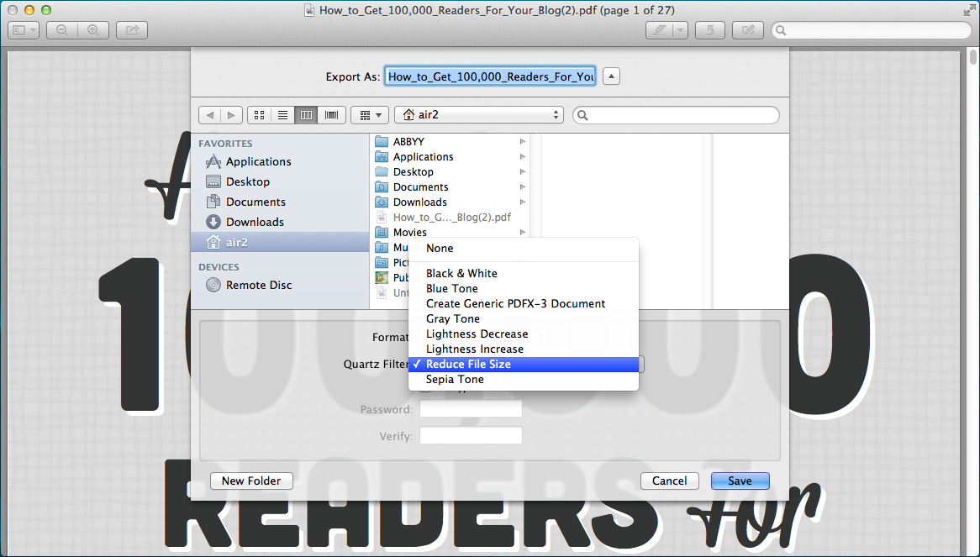Click the Share icon in Preview toolbar
The width and height of the screenshot is (980, 557).
[x=131, y=29]
